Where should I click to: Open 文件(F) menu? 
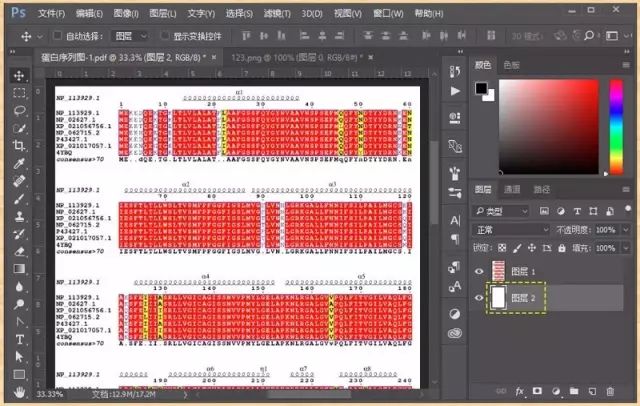tap(51, 13)
